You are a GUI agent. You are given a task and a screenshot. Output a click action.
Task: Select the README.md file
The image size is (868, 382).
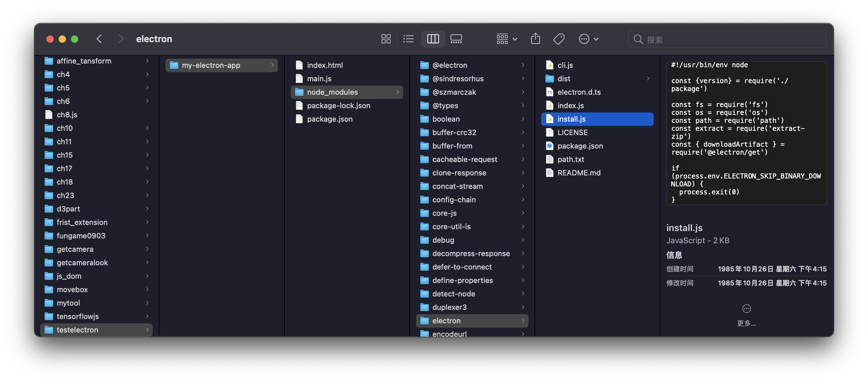[x=578, y=173]
